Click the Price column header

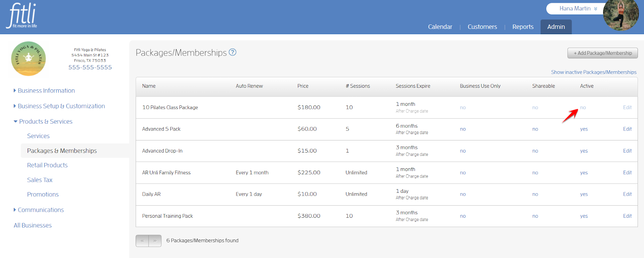click(303, 86)
